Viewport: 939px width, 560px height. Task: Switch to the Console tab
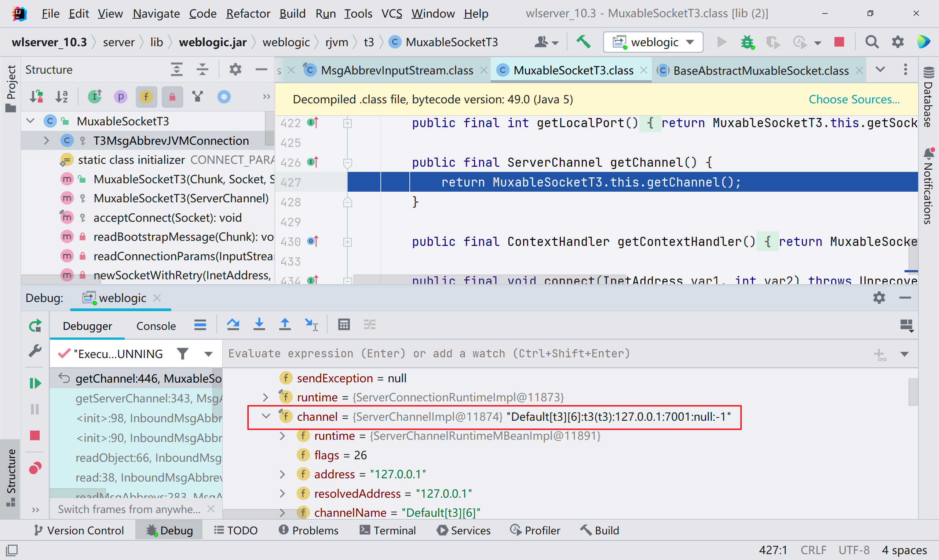pyautogui.click(x=156, y=325)
